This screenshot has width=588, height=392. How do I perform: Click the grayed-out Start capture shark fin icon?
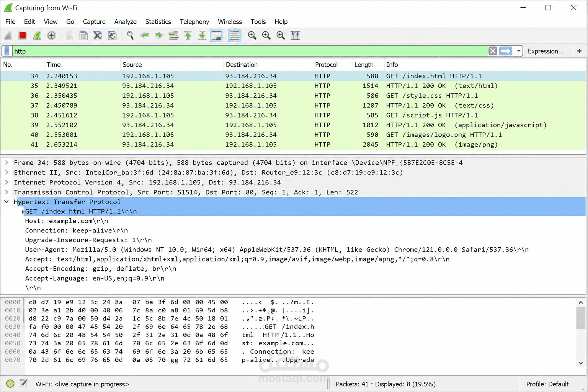coord(8,36)
